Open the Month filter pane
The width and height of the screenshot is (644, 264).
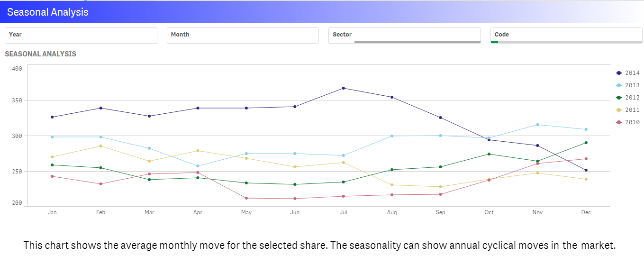[x=243, y=35]
